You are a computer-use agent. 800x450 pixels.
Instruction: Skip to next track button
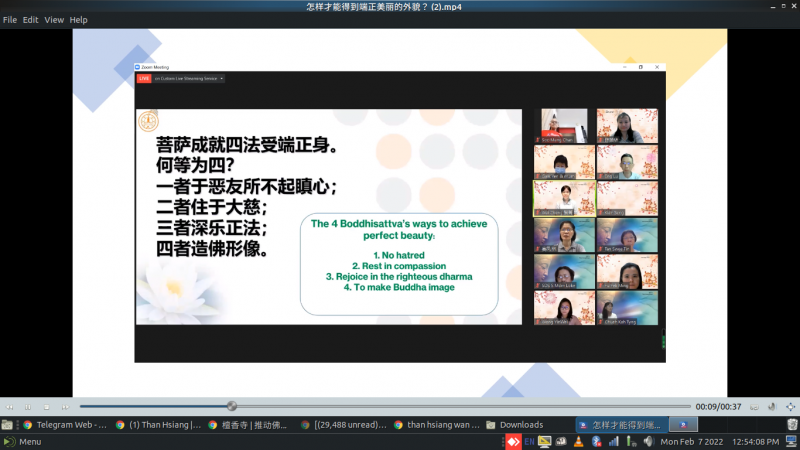pos(64,406)
